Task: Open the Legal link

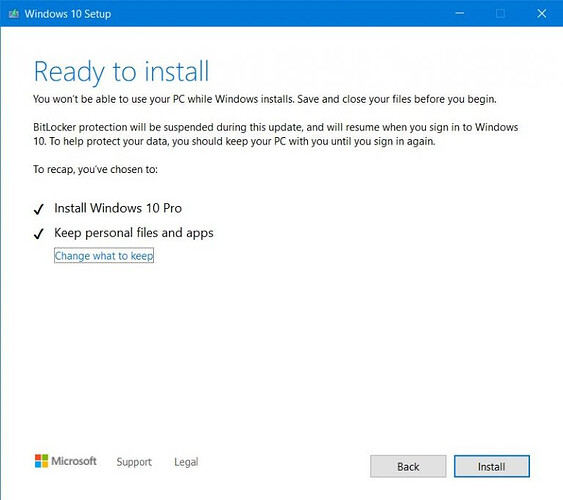Action: click(x=186, y=462)
